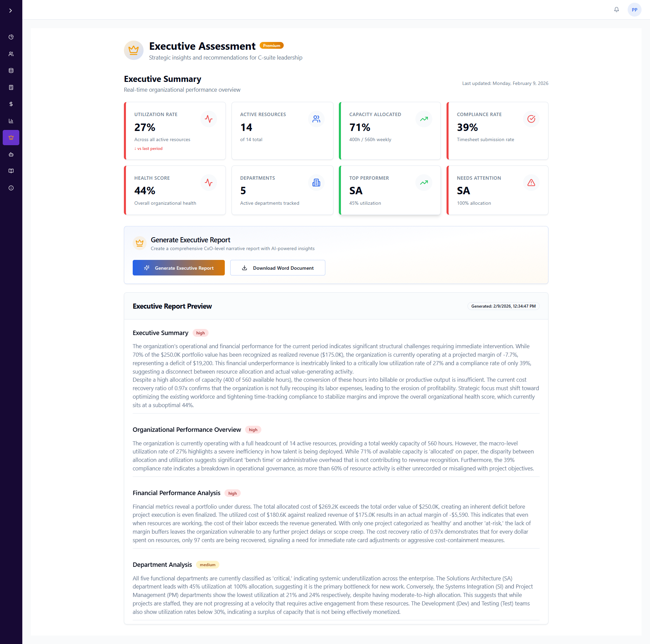Open the financials dollar sign icon

[11, 104]
